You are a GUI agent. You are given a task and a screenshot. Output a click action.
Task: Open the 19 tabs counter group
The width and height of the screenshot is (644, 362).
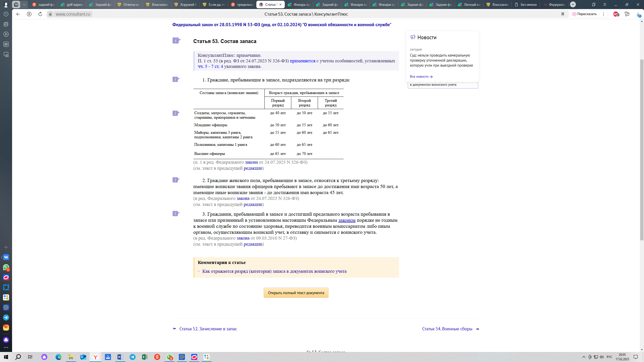click(x=16, y=5)
